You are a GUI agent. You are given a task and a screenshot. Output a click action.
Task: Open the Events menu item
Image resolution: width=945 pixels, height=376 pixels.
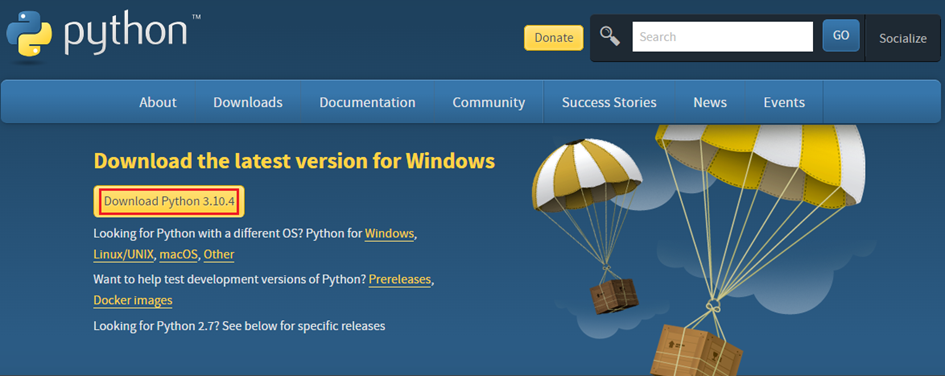click(x=784, y=102)
